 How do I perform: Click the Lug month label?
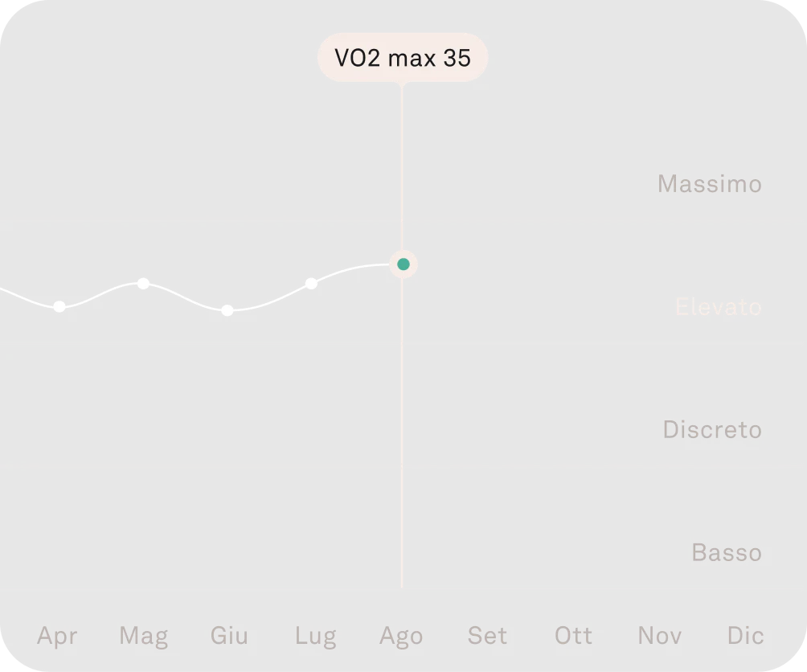click(315, 636)
